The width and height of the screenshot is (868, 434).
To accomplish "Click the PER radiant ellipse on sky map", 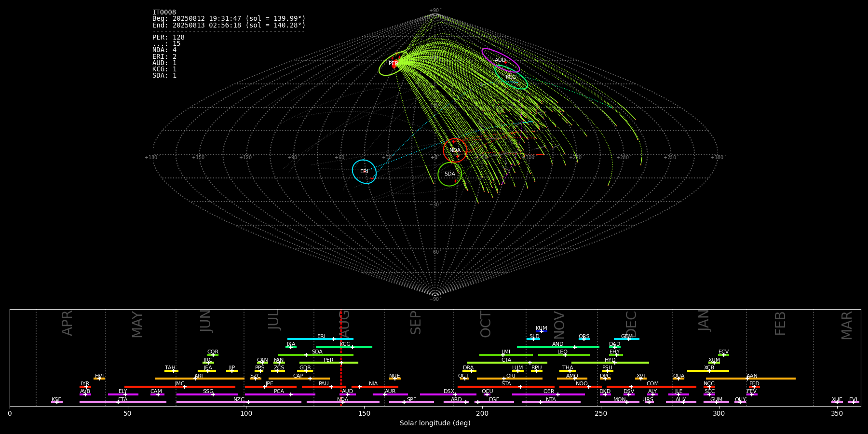I will 394,63.
